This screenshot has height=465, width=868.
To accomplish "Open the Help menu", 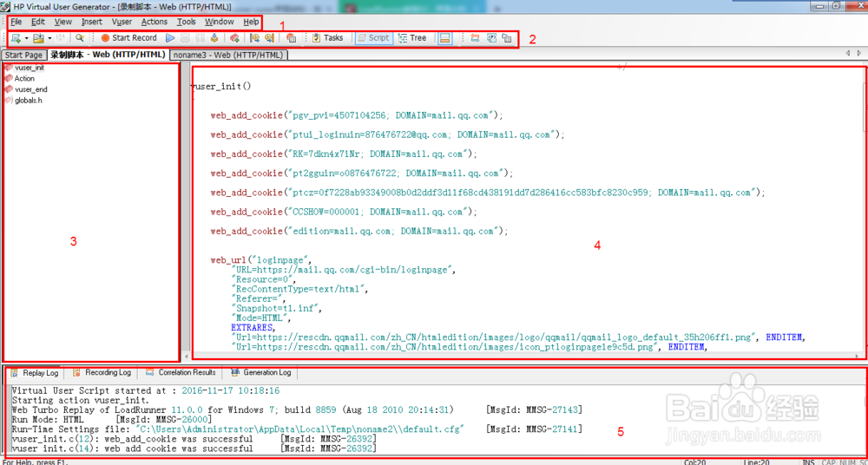I will tap(251, 23).
